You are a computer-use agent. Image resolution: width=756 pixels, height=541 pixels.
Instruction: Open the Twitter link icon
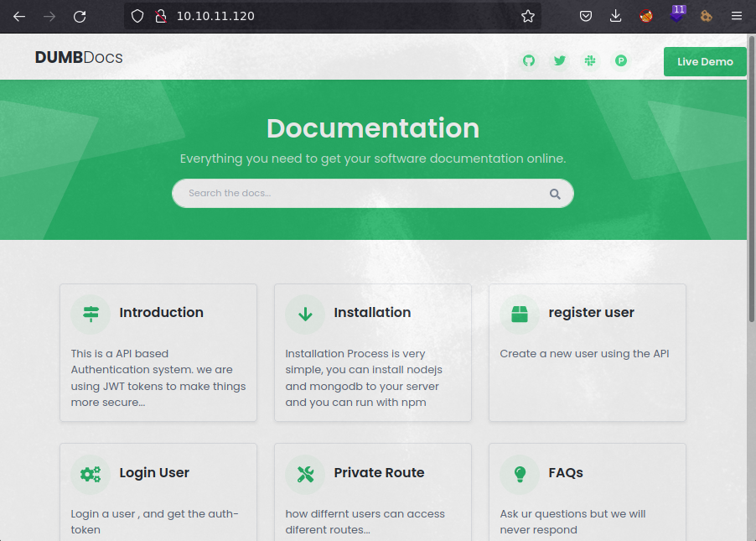point(559,60)
